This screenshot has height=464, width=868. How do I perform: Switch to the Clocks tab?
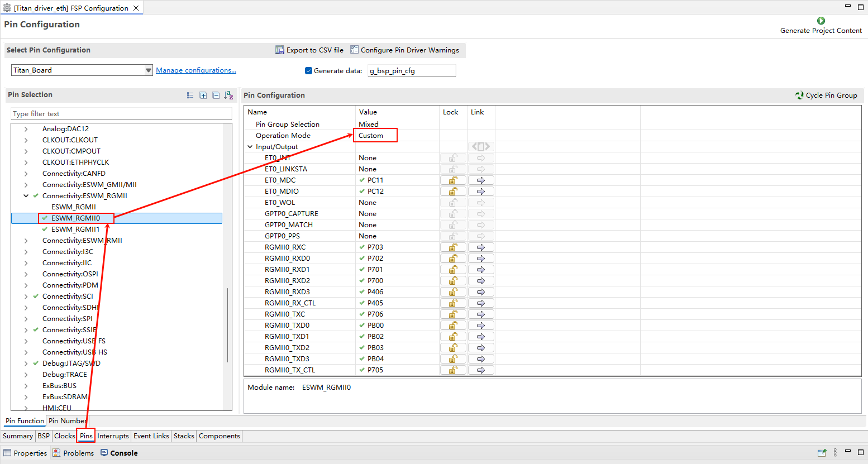tap(64, 436)
